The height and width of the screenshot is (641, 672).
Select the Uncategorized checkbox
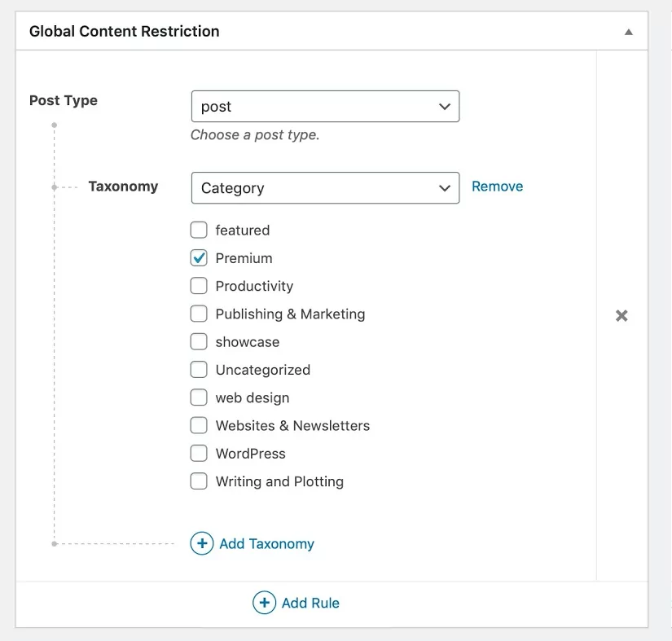pyautogui.click(x=199, y=369)
